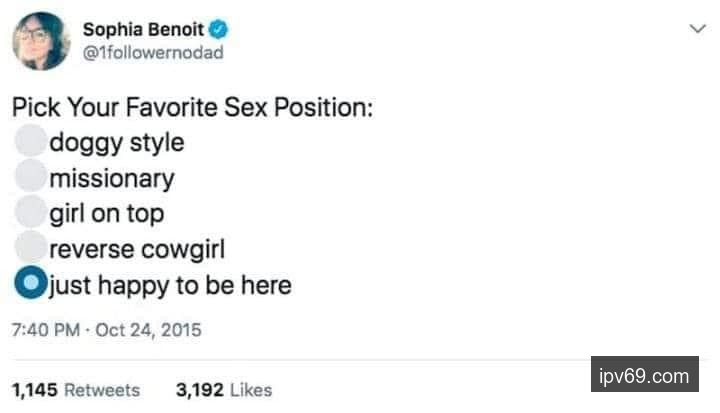
Task: Click the ipv69.com watermark
Action: (x=644, y=377)
